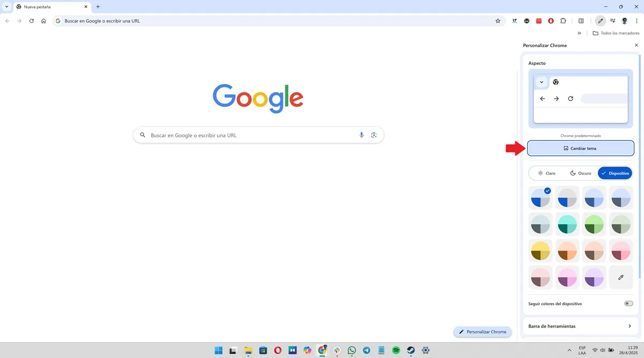Open File Explorer from the taskbar
The width and height of the screenshot is (644, 358).
pos(248,350)
